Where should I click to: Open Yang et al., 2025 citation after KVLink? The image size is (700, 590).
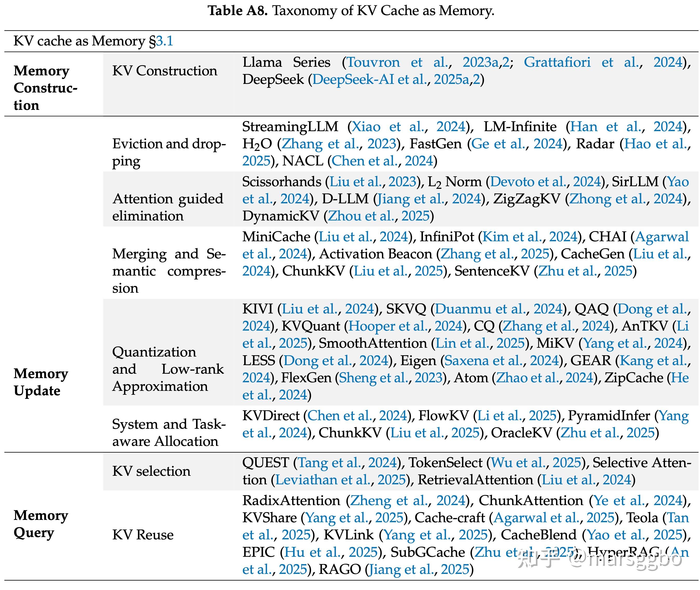click(x=435, y=535)
